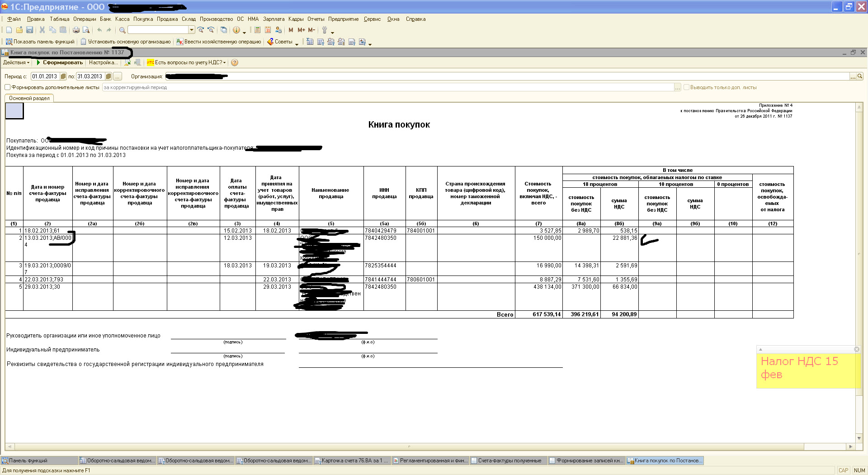Enable Формировать дополнительные листы checkbox
Screen dimensions: 868x475
click(8, 87)
